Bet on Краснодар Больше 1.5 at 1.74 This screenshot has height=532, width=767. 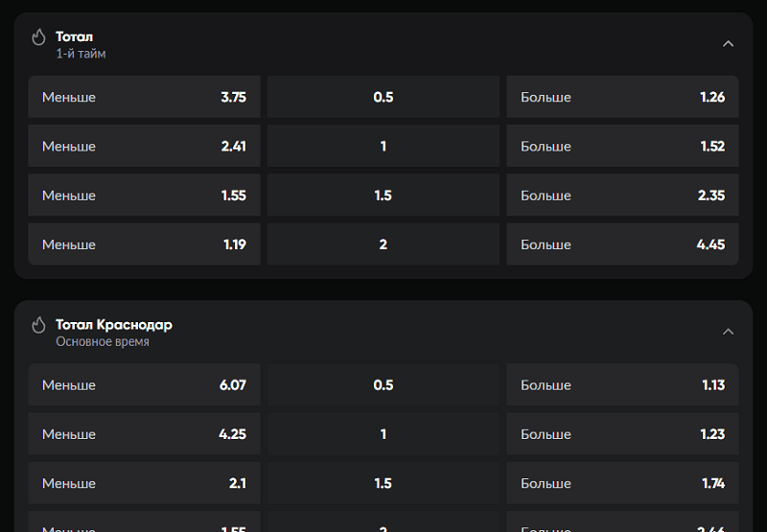pyautogui.click(x=622, y=484)
